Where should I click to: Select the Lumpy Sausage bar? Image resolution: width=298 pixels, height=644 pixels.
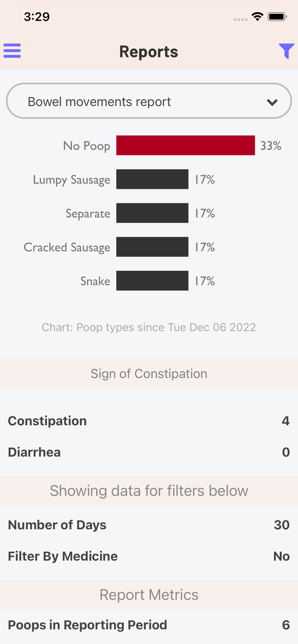pos(152,179)
